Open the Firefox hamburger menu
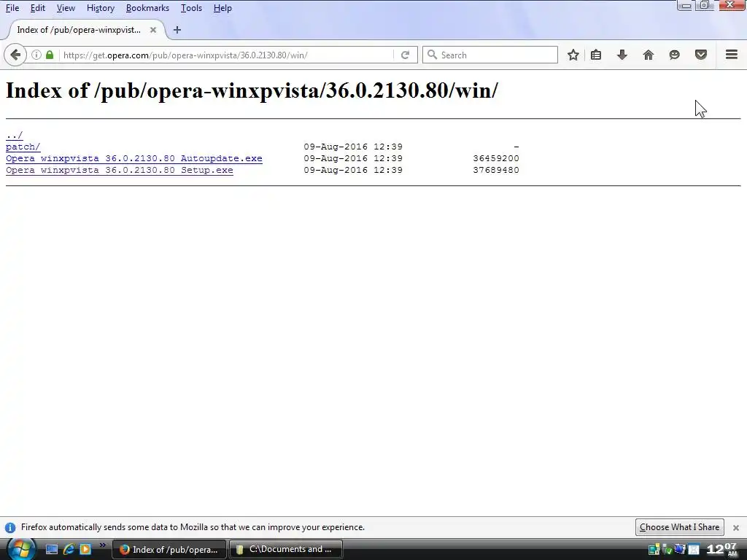This screenshot has height=560, width=747. coord(732,55)
